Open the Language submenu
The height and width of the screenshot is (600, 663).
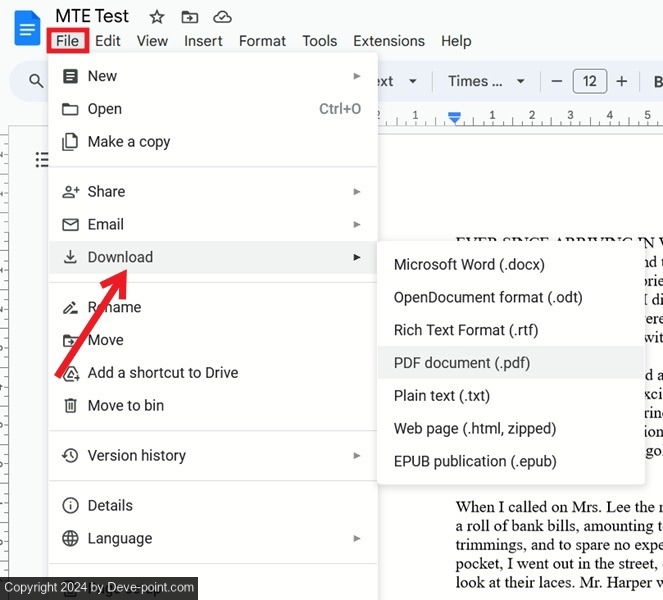tap(357, 538)
